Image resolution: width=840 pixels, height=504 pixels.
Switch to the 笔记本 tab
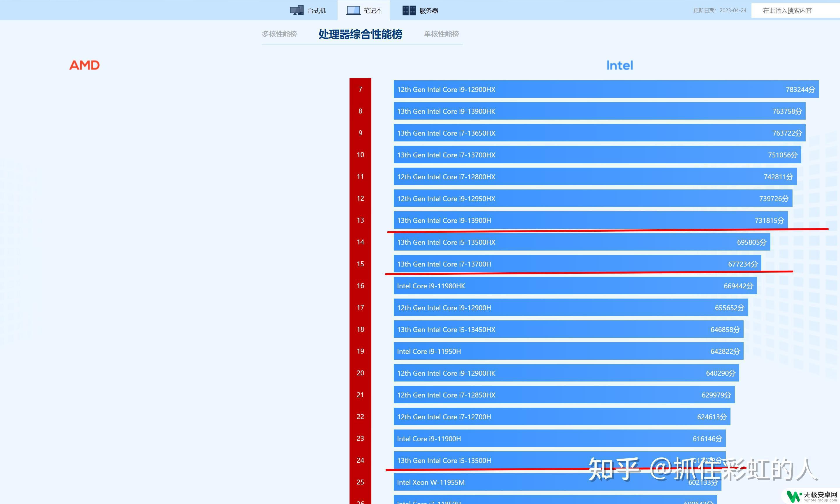click(364, 10)
